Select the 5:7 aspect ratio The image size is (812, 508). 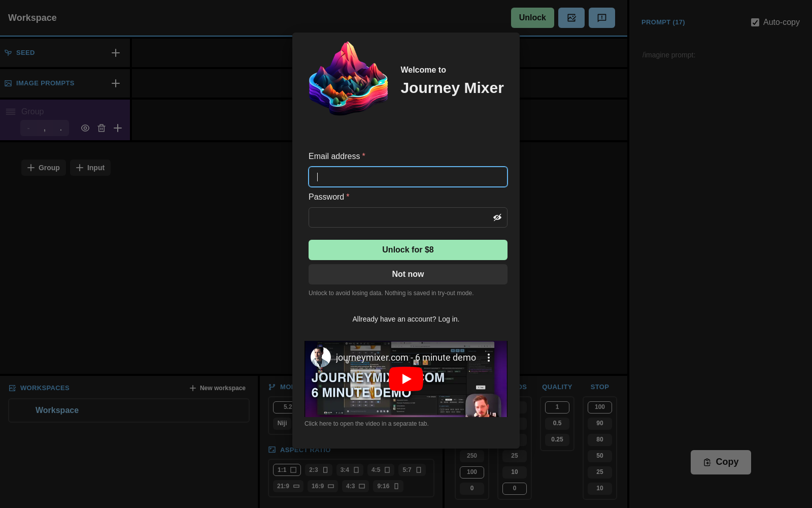(x=412, y=470)
